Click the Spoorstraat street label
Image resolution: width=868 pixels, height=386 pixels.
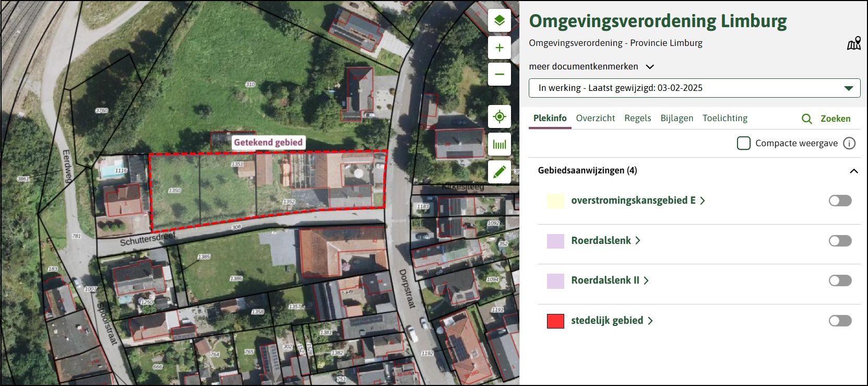[x=106, y=323]
